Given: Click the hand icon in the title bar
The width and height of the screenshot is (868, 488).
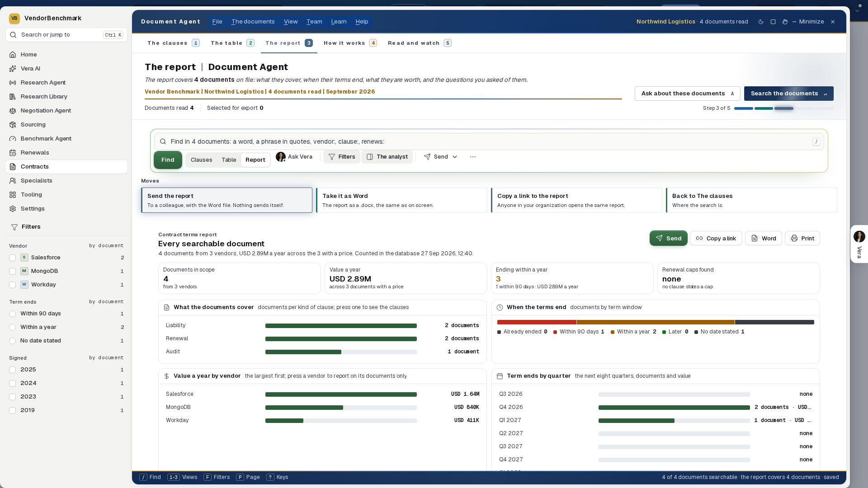Looking at the screenshot, I should click(x=785, y=22).
